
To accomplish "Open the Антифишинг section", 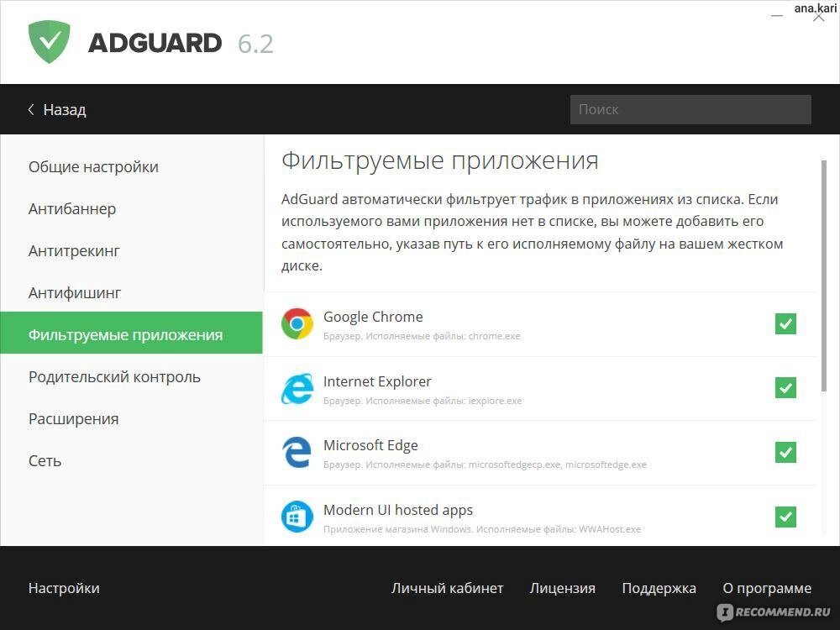I will coord(131,292).
